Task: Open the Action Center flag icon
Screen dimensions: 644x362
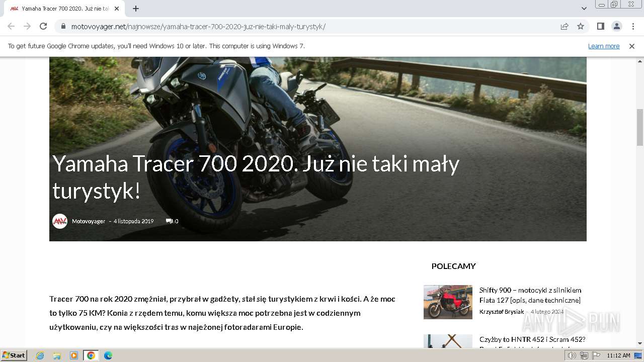Action: point(596,355)
